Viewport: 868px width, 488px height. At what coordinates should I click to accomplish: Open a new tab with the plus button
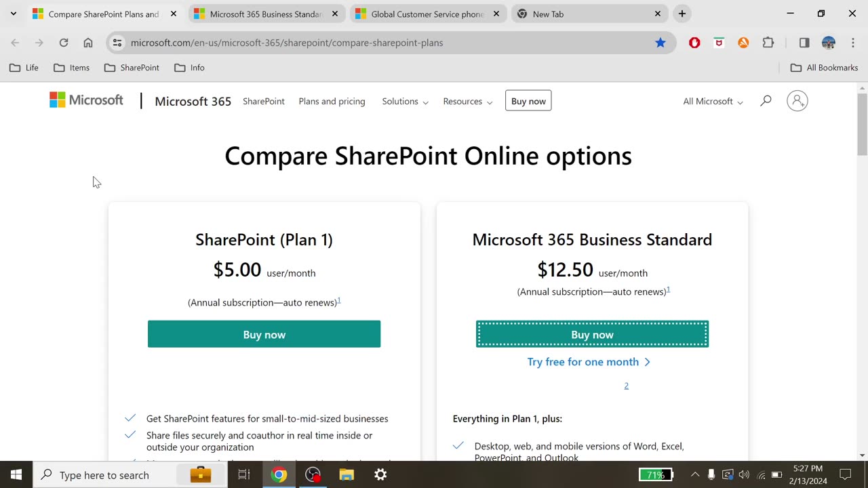(x=682, y=14)
